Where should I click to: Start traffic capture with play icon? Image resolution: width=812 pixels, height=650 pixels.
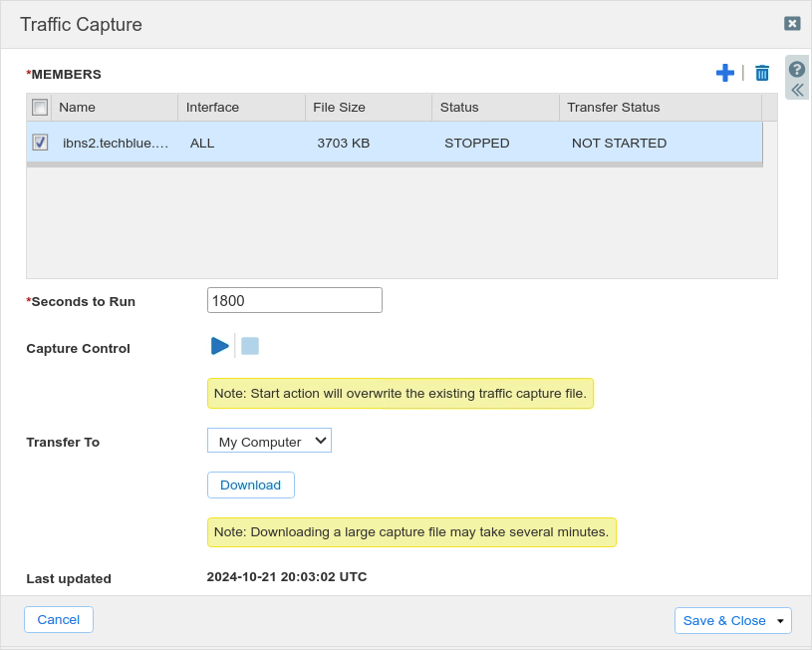(220, 346)
